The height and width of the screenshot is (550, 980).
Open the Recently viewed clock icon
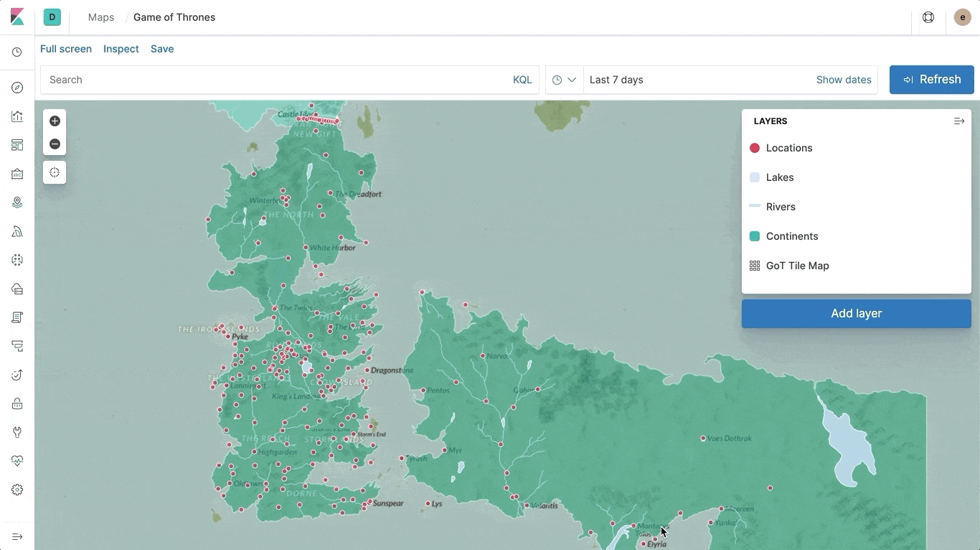[17, 52]
